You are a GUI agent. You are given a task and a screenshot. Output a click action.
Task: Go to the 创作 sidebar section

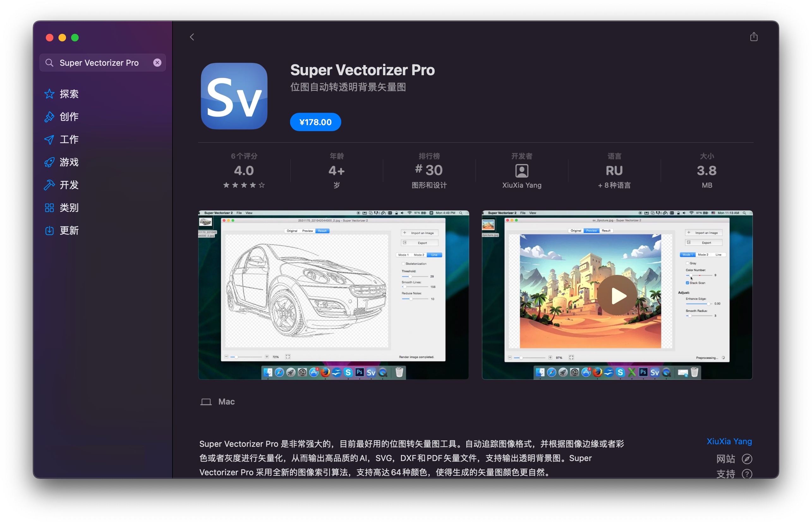pyautogui.click(x=69, y=117)
